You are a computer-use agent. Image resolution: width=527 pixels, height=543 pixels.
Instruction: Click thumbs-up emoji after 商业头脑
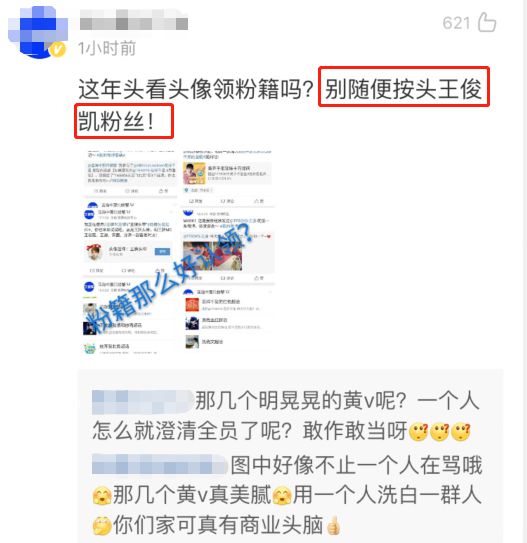click(x=333, y=525)
